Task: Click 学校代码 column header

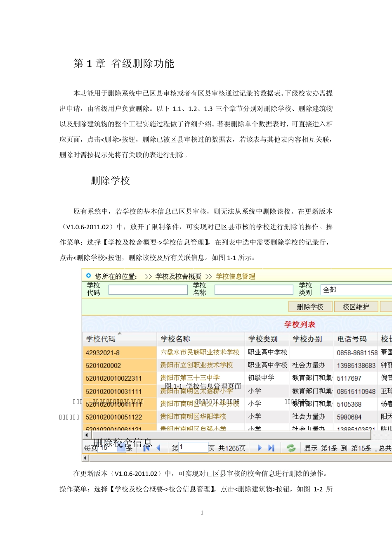Action: click(x=120, y=339)
